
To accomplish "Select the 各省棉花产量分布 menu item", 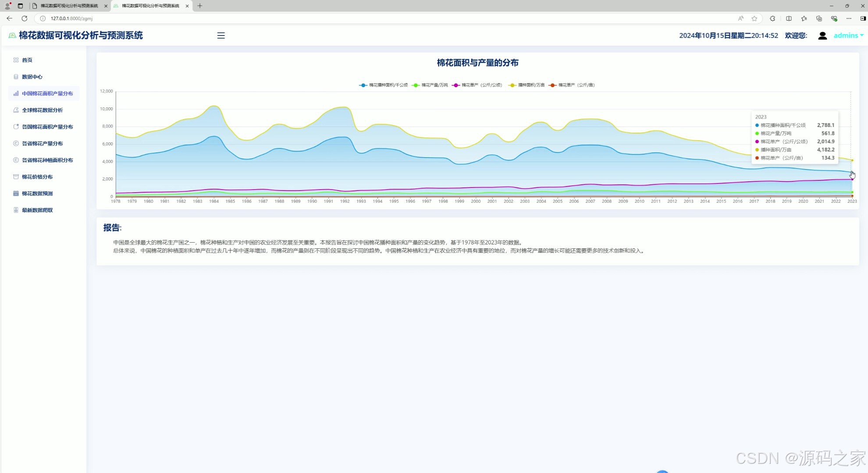I will coord(43,143).
